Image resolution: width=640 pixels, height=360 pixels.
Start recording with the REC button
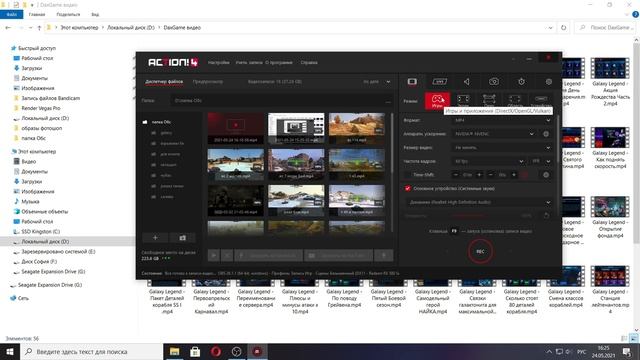480,251
